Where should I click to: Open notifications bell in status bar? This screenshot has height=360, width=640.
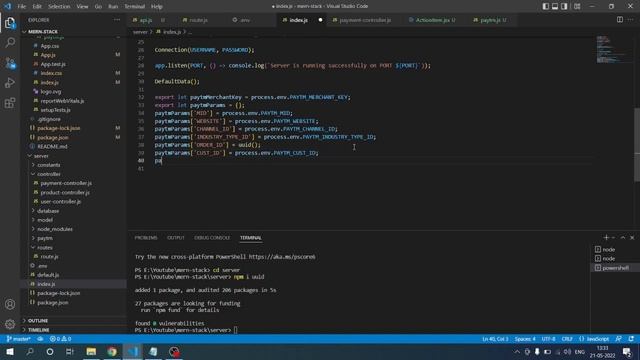631,339
